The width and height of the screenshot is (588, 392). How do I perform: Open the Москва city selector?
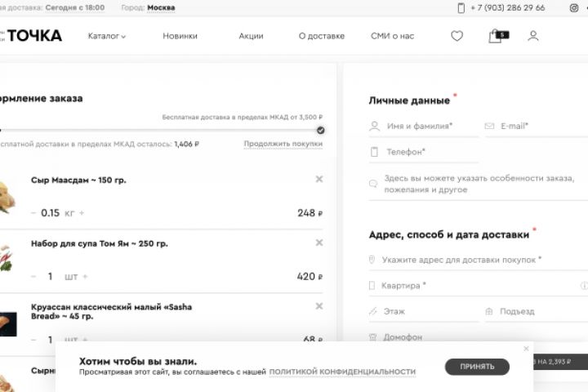(161, 7)
